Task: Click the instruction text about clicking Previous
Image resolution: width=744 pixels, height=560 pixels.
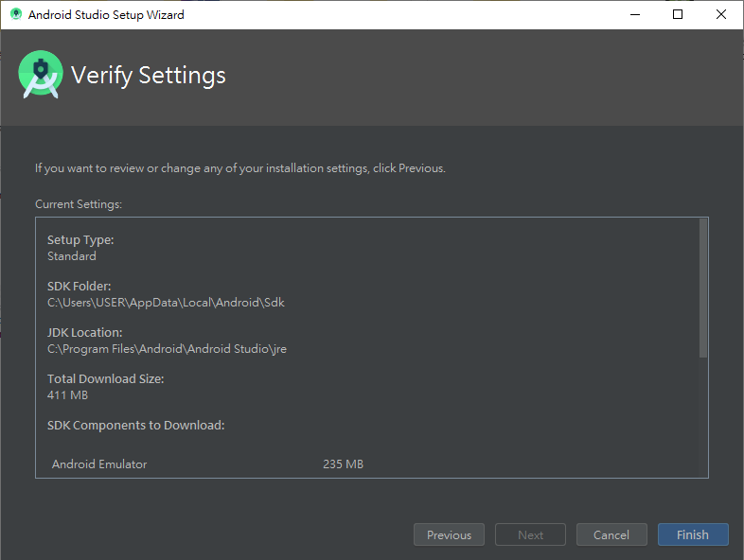Action: pyautogui.click(x=240, y=168)
